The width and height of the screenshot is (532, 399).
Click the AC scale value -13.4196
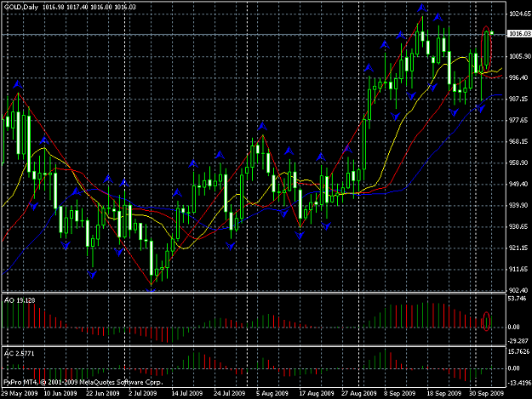click(x=518, y=383)
